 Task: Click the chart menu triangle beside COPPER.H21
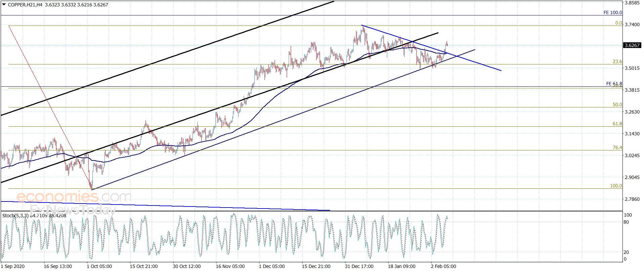click(x=4, y=5)
